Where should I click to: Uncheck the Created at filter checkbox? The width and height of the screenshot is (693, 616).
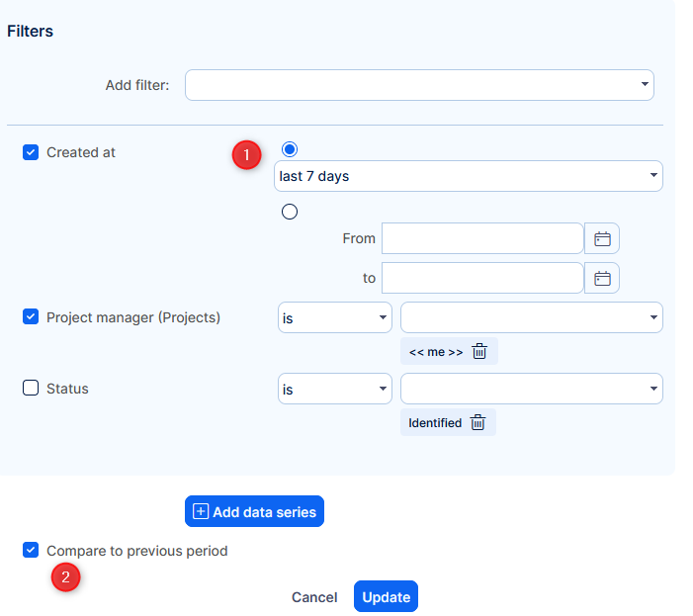point(31,152)
